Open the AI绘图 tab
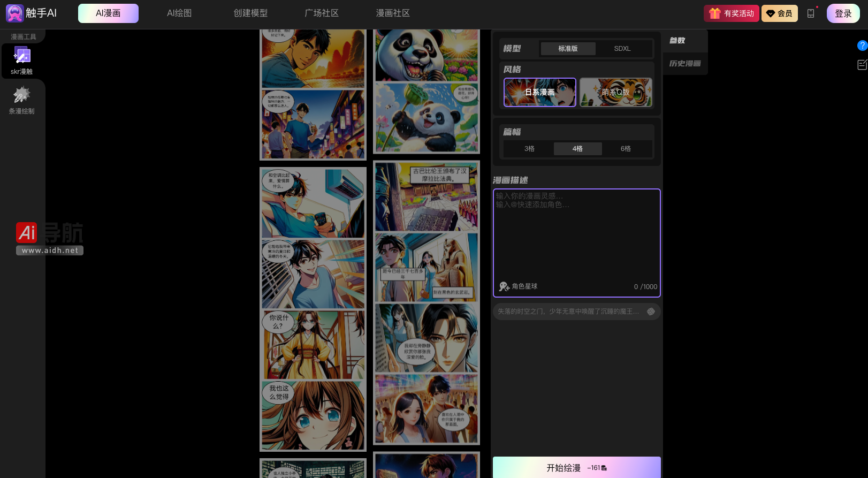The width and height of the screenshot is (868, 478). coord(179,13)
